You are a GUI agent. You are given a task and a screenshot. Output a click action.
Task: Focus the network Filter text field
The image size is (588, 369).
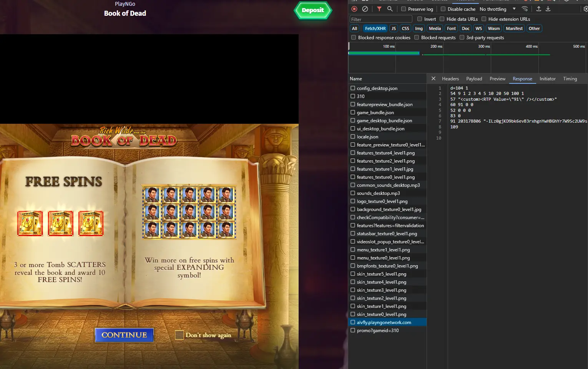(381, 19)
